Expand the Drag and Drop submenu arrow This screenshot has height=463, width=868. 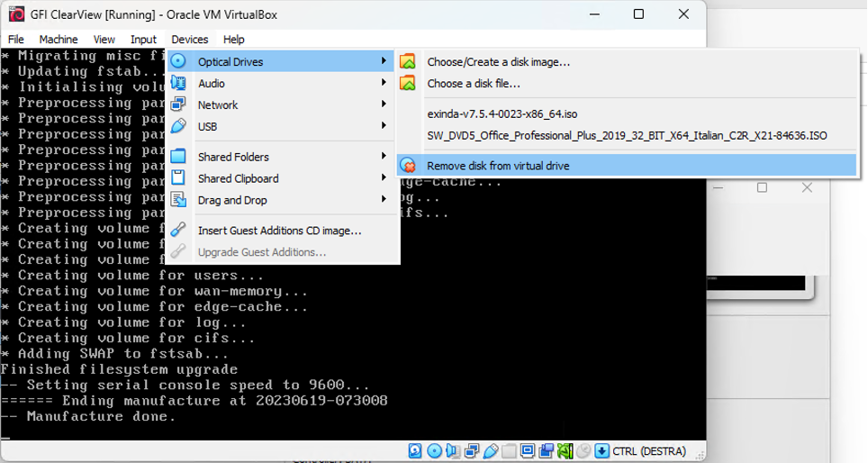click(x=384, y=199)
